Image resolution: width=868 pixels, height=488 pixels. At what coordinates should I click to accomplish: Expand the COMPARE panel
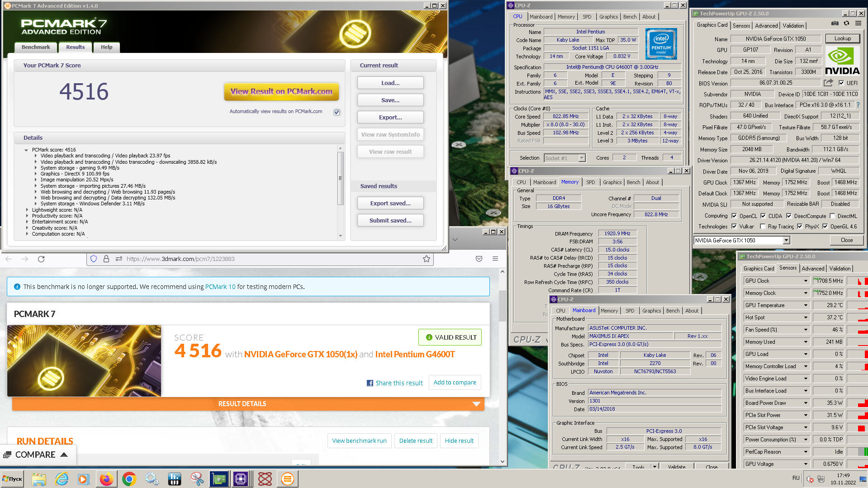click(39, 455)
